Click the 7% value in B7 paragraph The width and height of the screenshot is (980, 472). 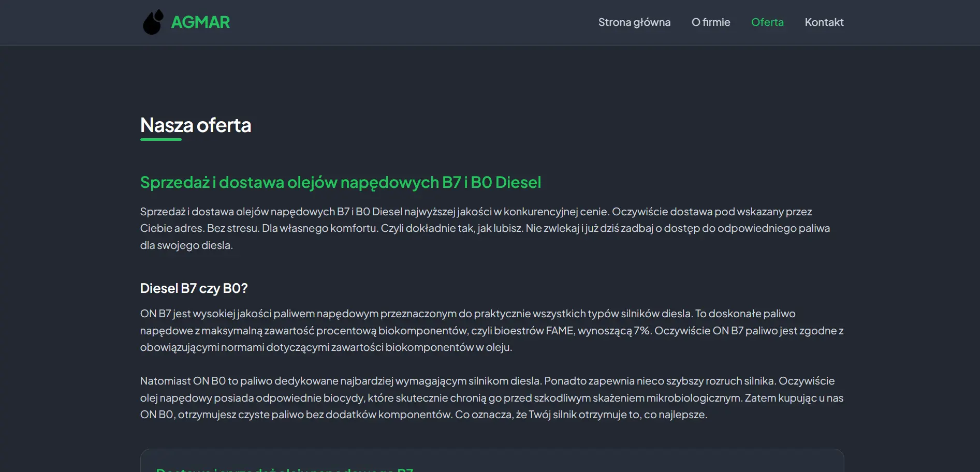[x=642, y=331]
